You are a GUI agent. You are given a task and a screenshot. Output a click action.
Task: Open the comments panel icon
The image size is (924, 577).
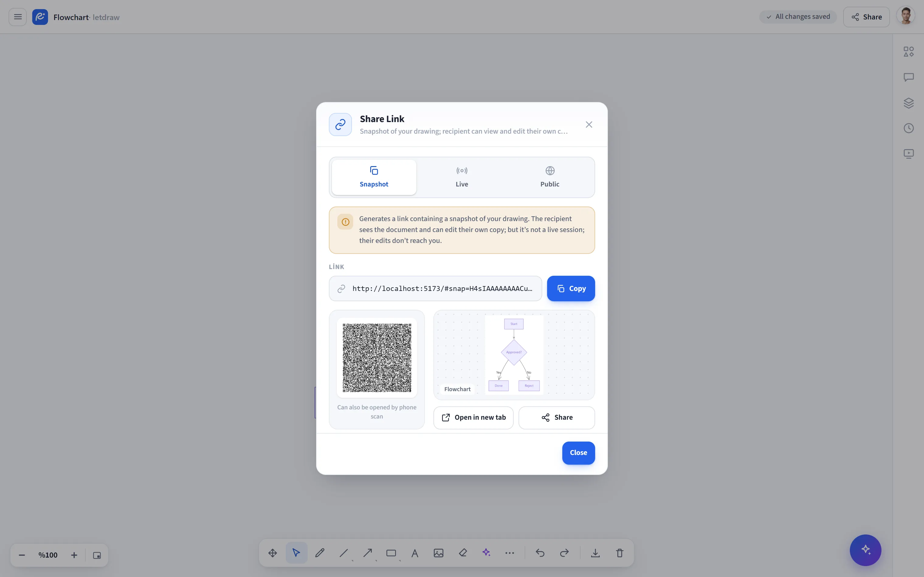909,77
